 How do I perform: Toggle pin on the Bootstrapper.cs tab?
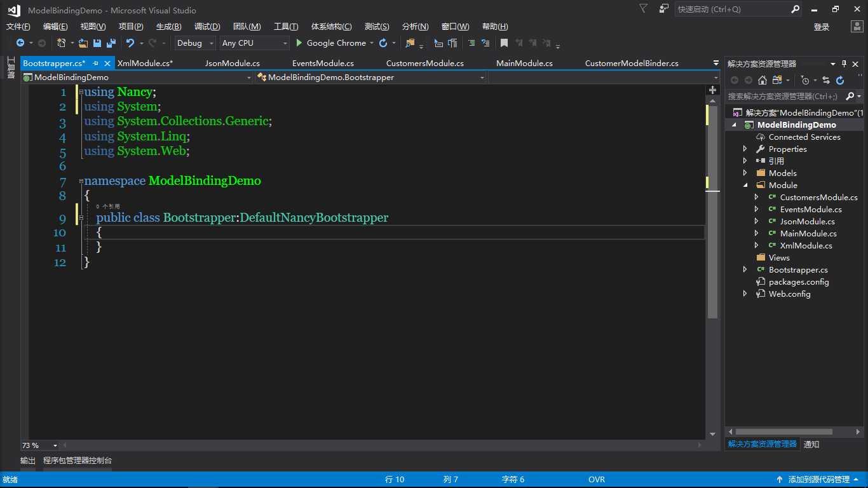pos(95,64)
